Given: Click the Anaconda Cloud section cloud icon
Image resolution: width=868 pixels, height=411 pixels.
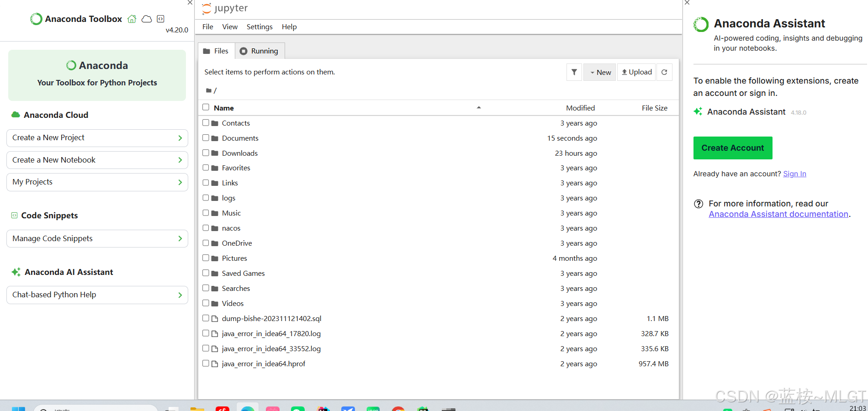Looking at the screenshot, I should coord(16,115).
